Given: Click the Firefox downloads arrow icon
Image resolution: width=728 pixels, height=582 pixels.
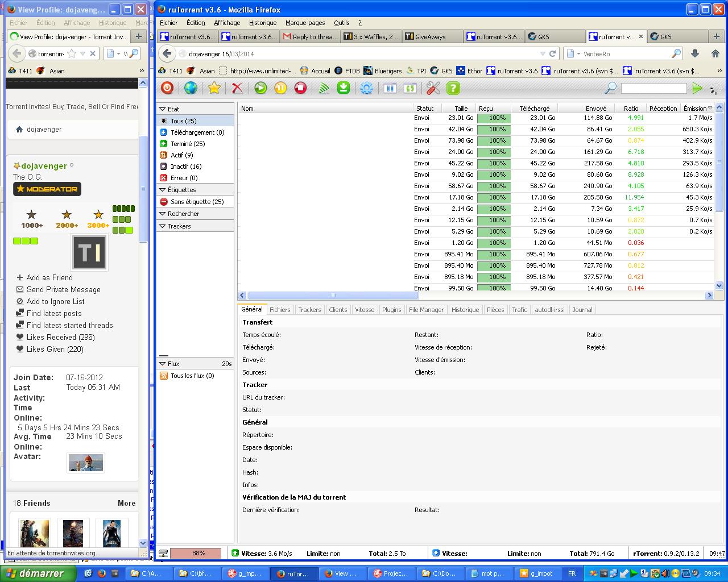Looking at the screenshot, I should click(x=694, y=53).
